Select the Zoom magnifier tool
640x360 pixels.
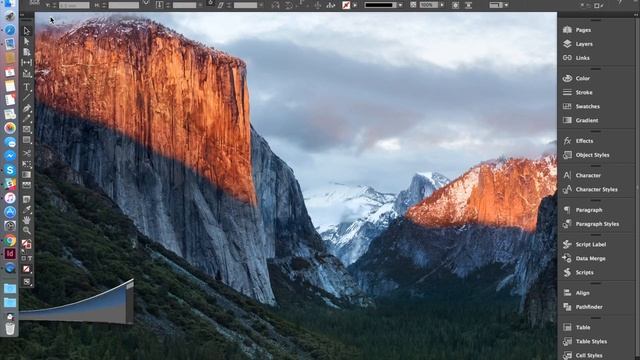pos(27,231)
